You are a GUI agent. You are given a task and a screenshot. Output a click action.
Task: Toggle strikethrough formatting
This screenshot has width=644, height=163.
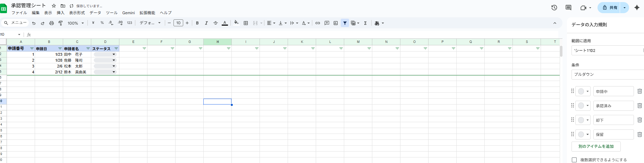(x=215, y=23)
